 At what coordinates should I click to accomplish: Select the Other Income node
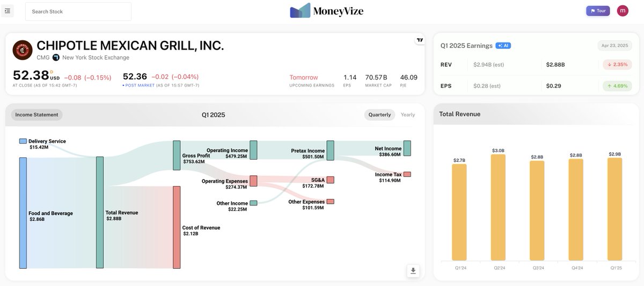[x=253, y=203]
